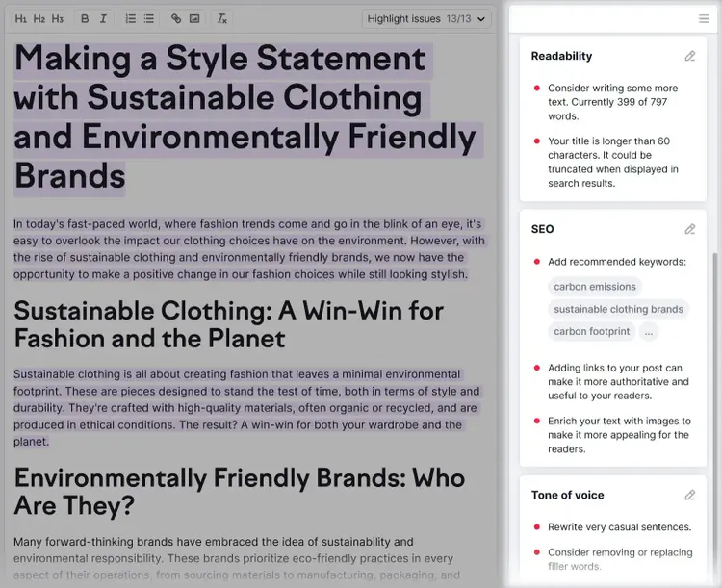Select the 'carbon footprint' keyword chip
722x588 pixels.
592,331
